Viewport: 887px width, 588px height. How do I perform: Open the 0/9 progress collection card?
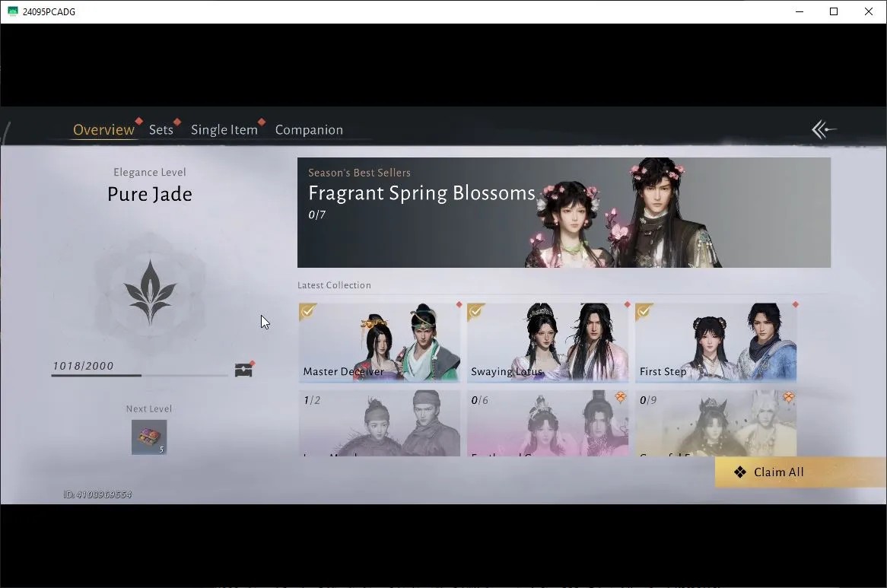coord(716,423)
